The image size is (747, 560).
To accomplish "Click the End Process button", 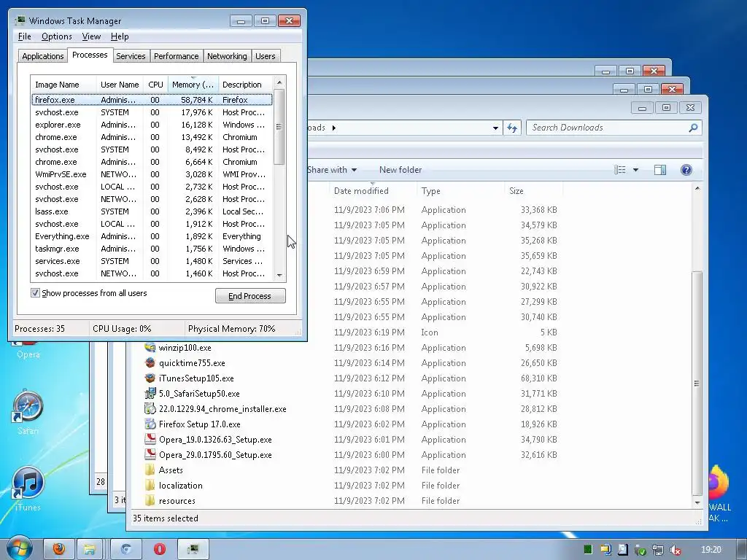I will pyautogui.click(x=250, y=296).
